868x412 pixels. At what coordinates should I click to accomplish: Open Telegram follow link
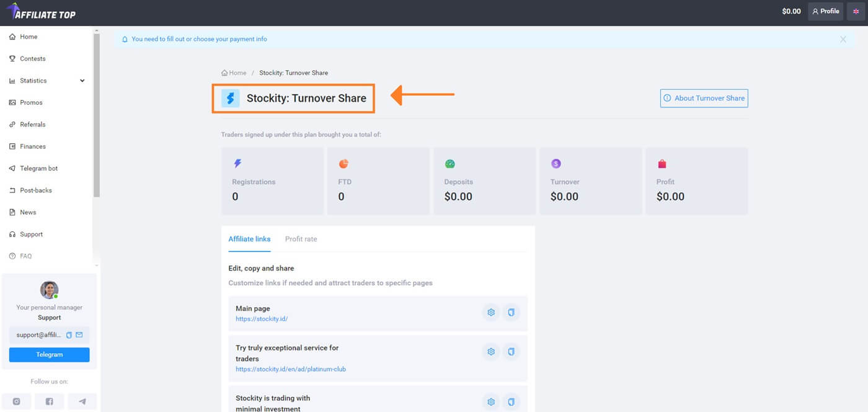(x=82, y=401)
